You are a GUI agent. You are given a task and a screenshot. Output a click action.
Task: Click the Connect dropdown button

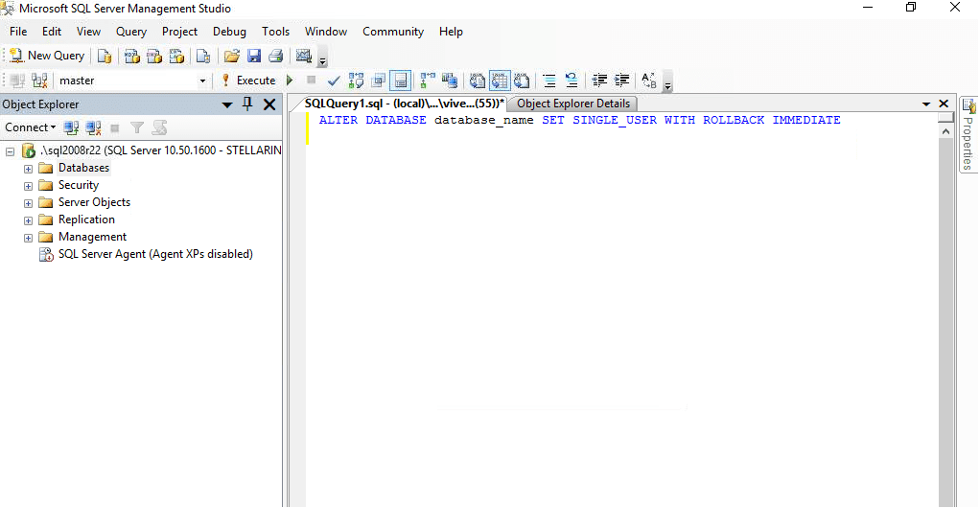click(x=30, y=127)
